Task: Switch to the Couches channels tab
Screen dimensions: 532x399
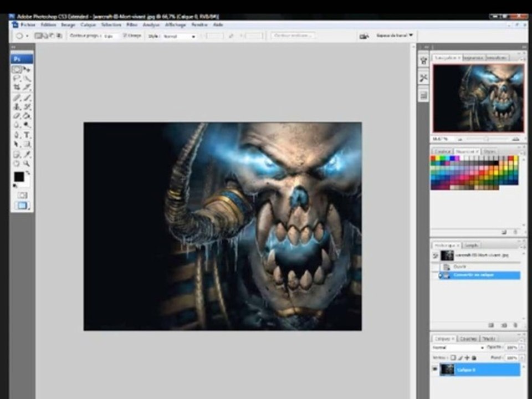Action: point(468,339)
